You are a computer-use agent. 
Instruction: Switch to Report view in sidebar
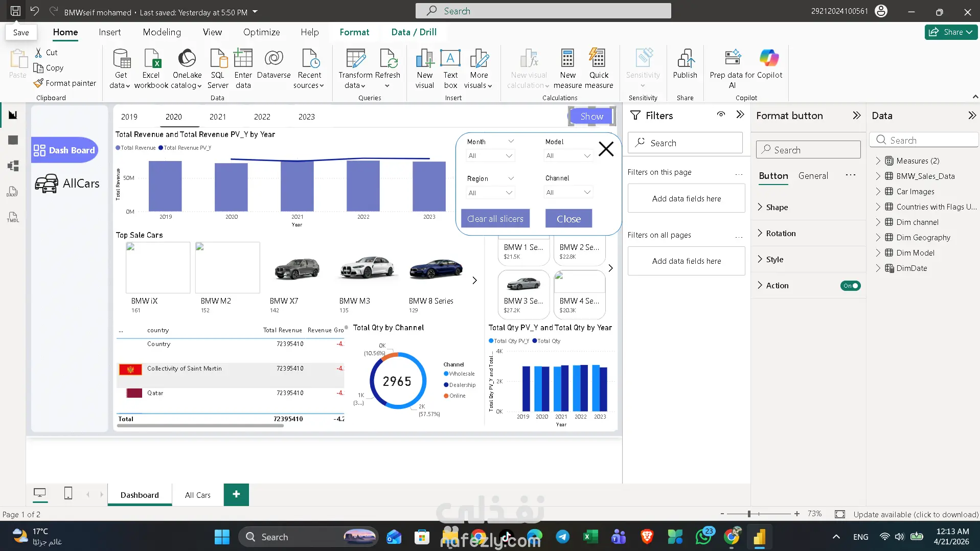(x=13, y=115)
